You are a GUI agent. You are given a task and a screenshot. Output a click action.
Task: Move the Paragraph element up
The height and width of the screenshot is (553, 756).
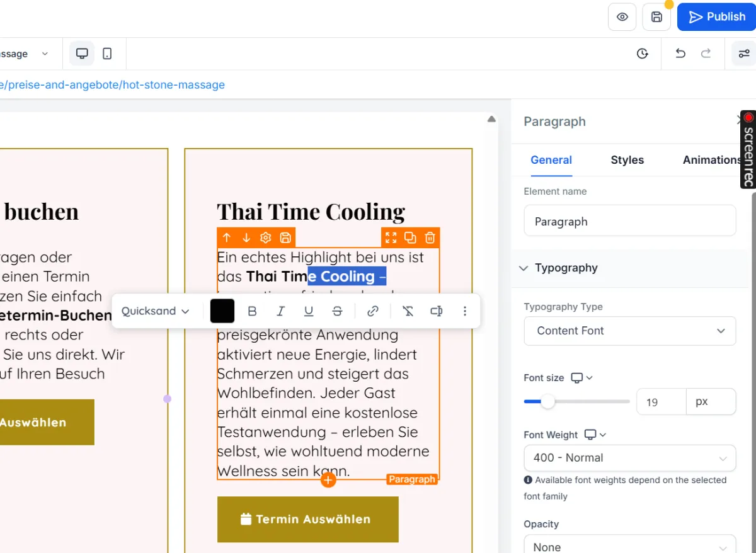tap(227, 237)
